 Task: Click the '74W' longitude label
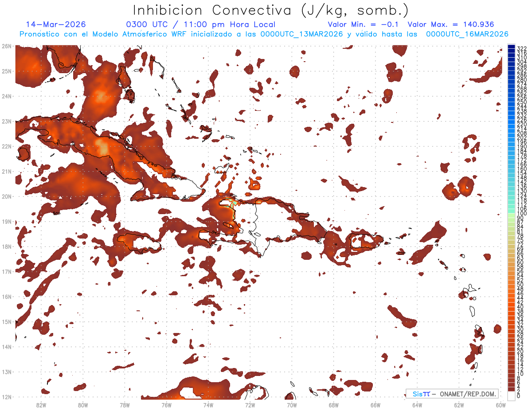coord(208,404)
